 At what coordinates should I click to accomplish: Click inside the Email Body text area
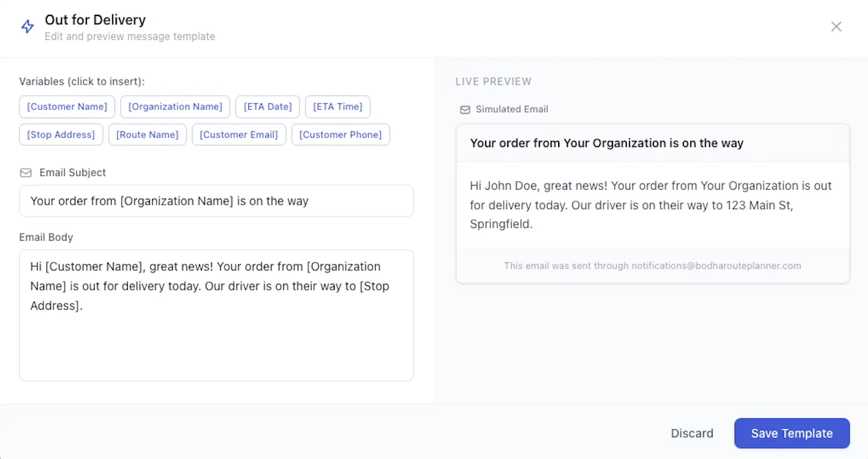(216, 315)
